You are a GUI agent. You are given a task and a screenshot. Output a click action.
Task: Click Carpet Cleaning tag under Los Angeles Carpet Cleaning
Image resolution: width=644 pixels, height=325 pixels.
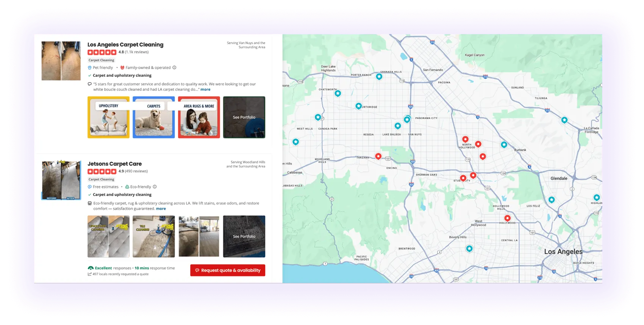point(101,60)
